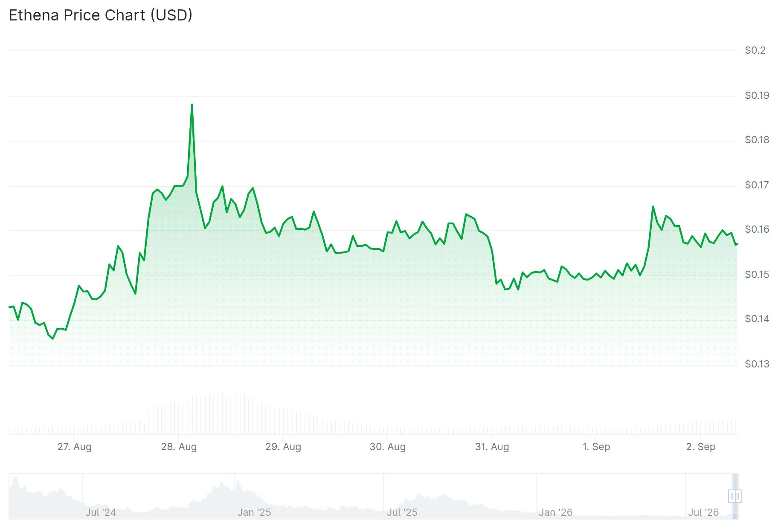Viewport: 778px width, 532px height.
Task: Click the navigator range handle grip
Action: (734, 496)
